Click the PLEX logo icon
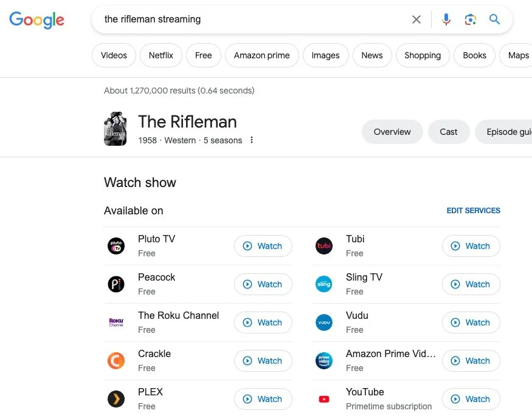 [x=116, y=399]
